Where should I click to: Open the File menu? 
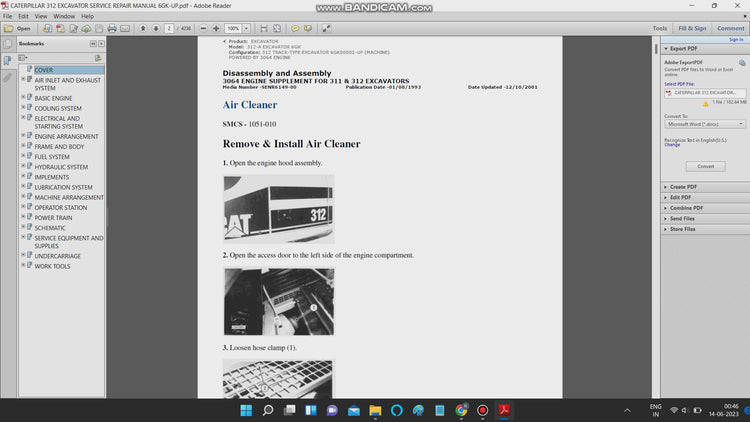click(x=8, y=16)
